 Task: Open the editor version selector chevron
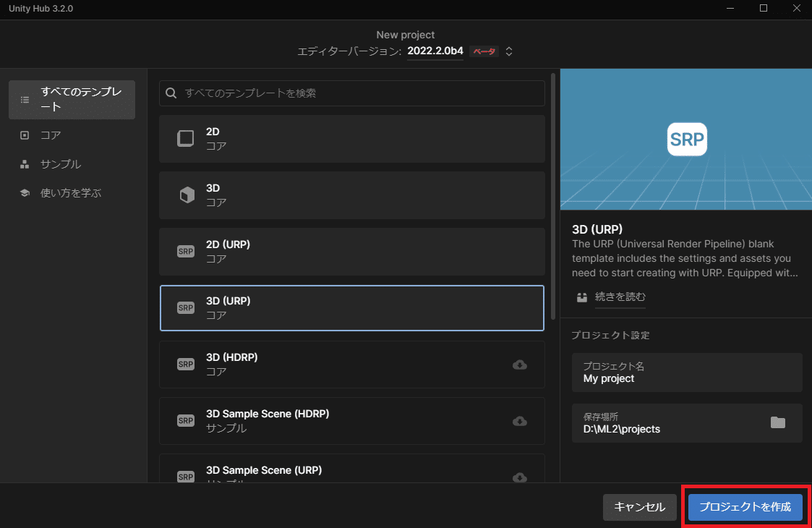click(508, 51)
